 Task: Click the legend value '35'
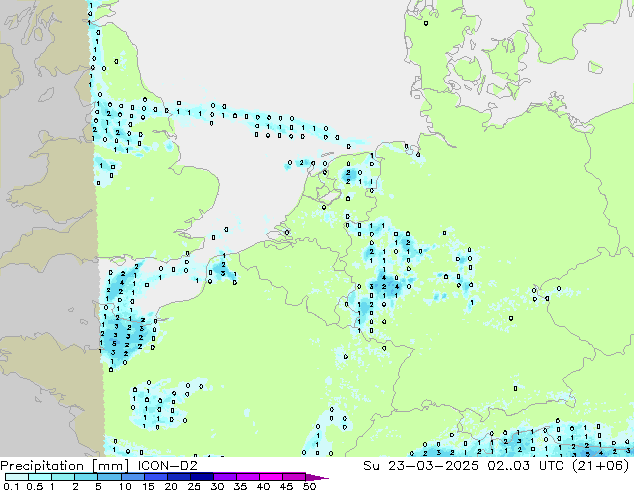click(x=240, y=486)
